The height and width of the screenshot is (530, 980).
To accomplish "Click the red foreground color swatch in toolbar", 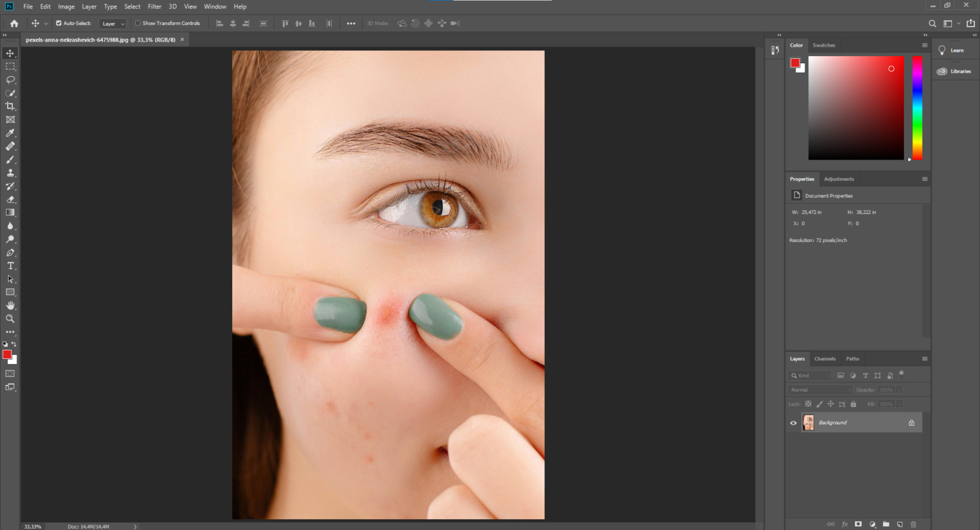I will tap(6, 354).
